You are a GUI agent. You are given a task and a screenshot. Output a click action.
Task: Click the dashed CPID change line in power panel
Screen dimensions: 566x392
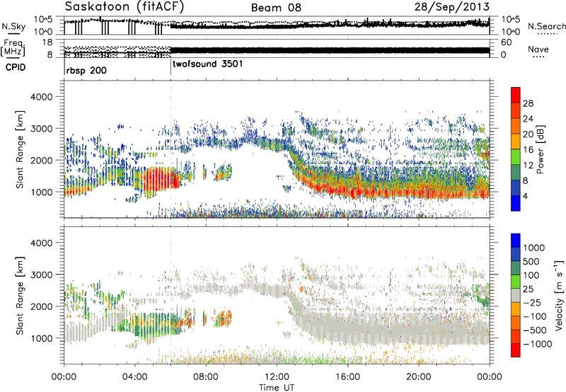pos(171,149)
